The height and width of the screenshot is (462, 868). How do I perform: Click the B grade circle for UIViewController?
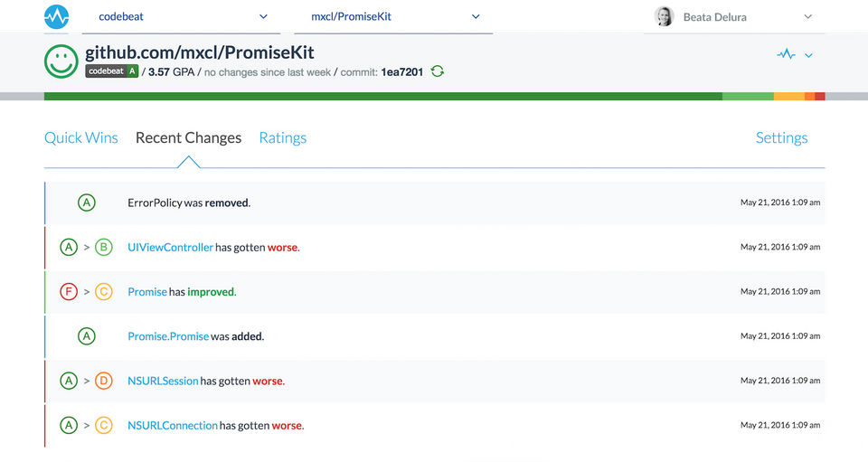point(104,247)
